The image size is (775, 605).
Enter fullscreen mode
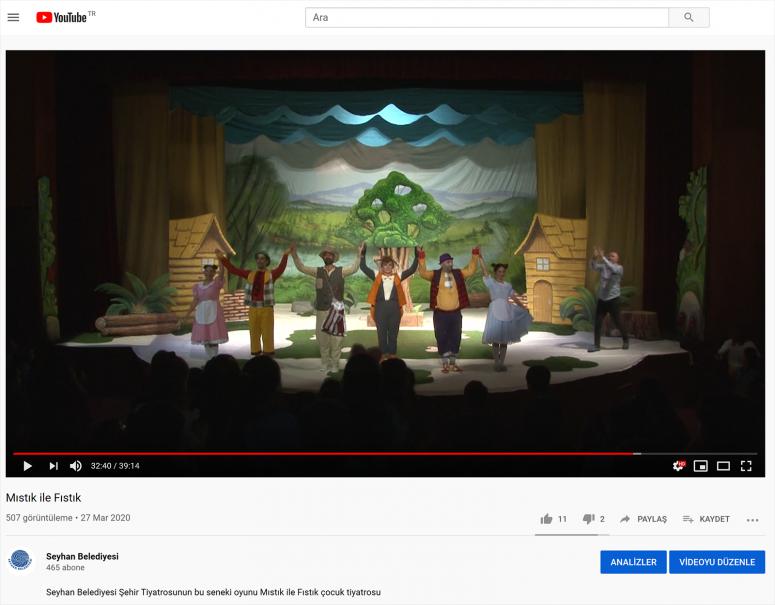click(x=746, y=466)
